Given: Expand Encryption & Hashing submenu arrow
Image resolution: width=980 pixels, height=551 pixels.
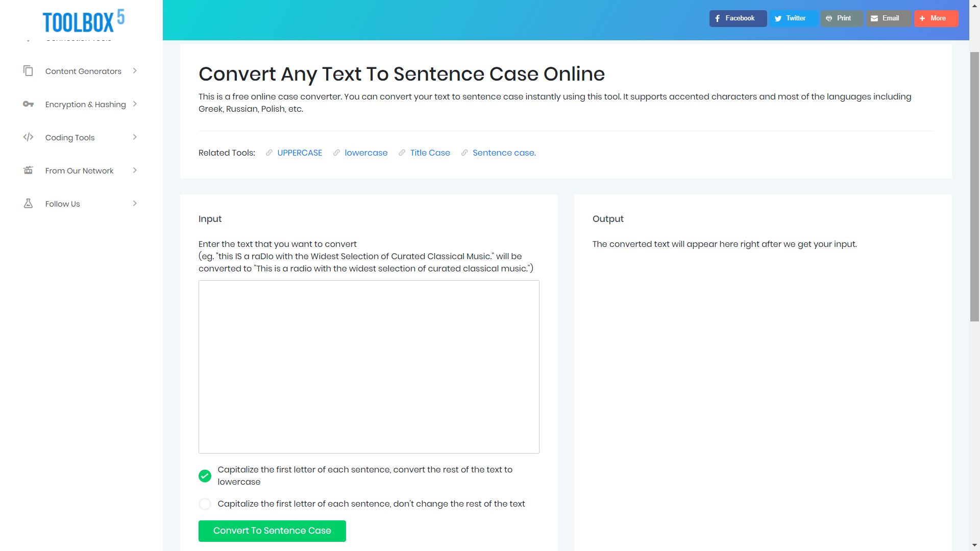Looking at the screenshot, I should pyautogui.click(x=135, y=104).
